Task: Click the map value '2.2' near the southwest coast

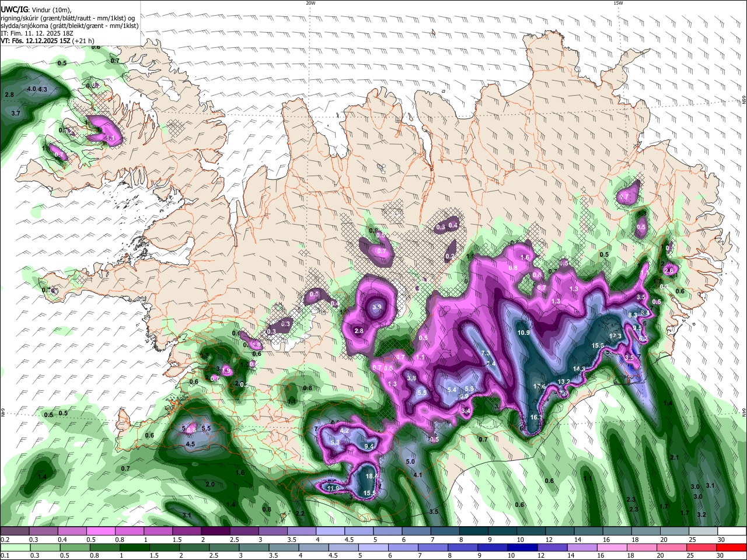Action: pos(300,513)
